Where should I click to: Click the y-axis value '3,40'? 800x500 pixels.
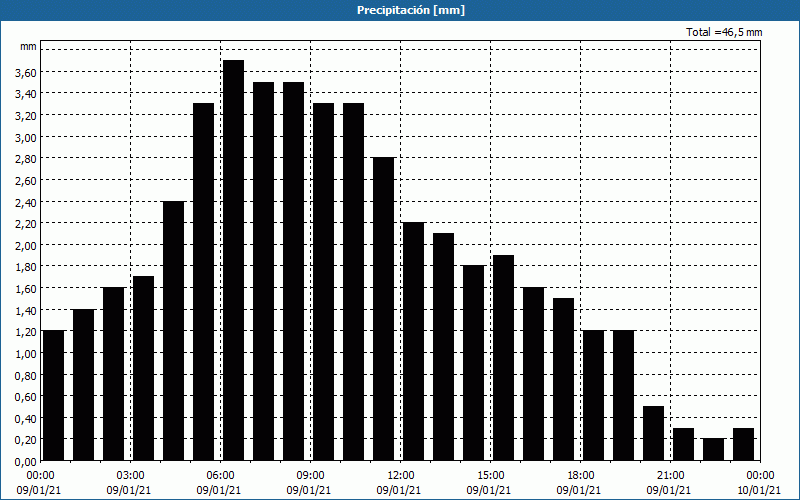click(x=26, y=94)
